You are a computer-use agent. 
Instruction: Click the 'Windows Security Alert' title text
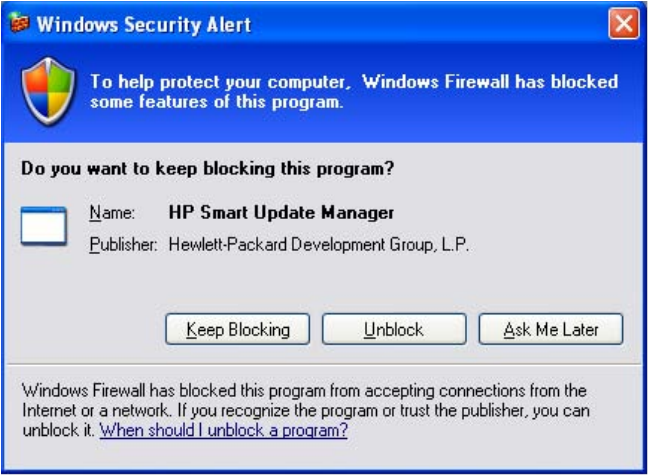point(144,25)
